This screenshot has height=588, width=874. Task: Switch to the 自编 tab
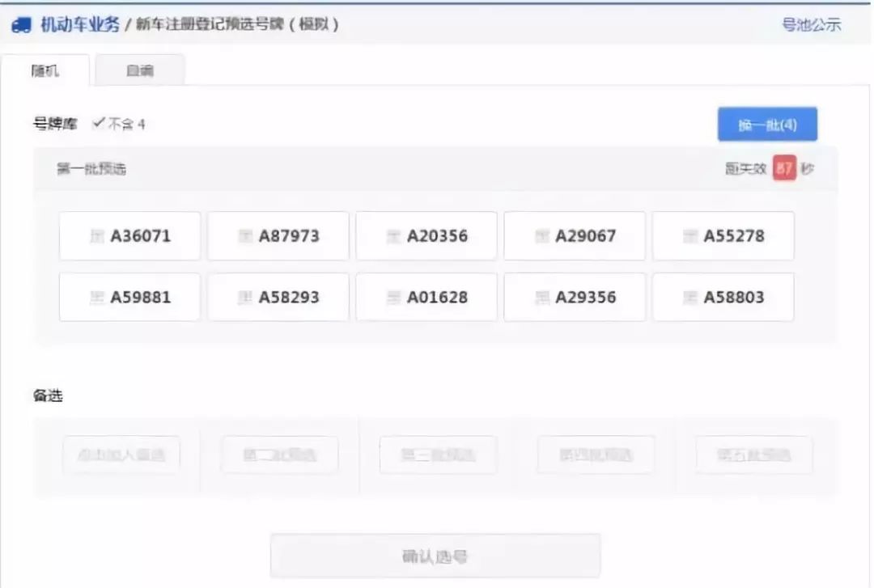139,70
